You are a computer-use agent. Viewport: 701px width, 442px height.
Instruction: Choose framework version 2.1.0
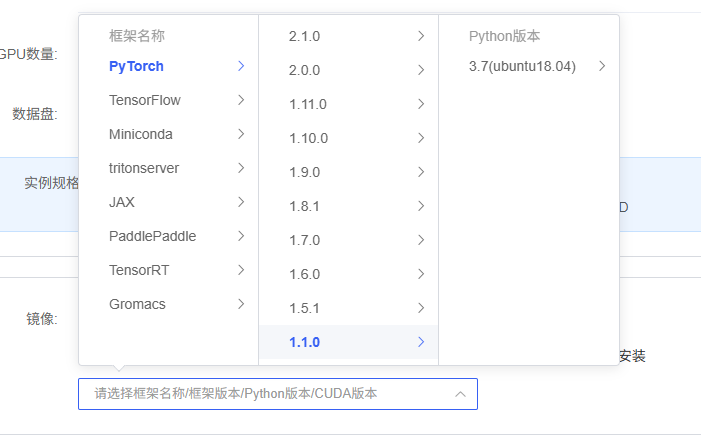click(348, 36)
